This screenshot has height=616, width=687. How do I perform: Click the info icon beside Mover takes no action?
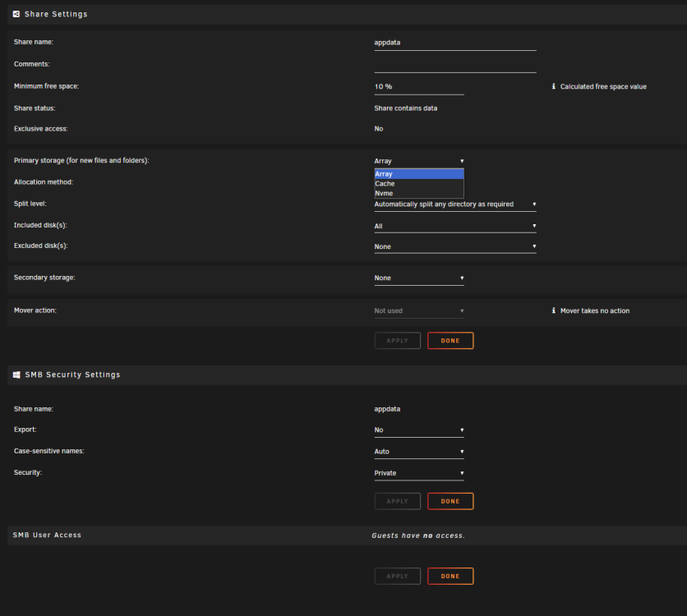click(x=553, y=310)
